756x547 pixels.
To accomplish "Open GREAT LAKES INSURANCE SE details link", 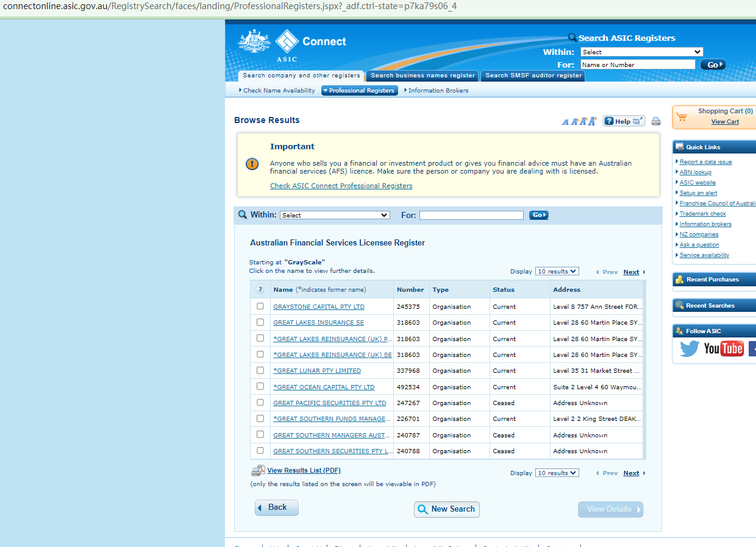I will click(318, 323).
